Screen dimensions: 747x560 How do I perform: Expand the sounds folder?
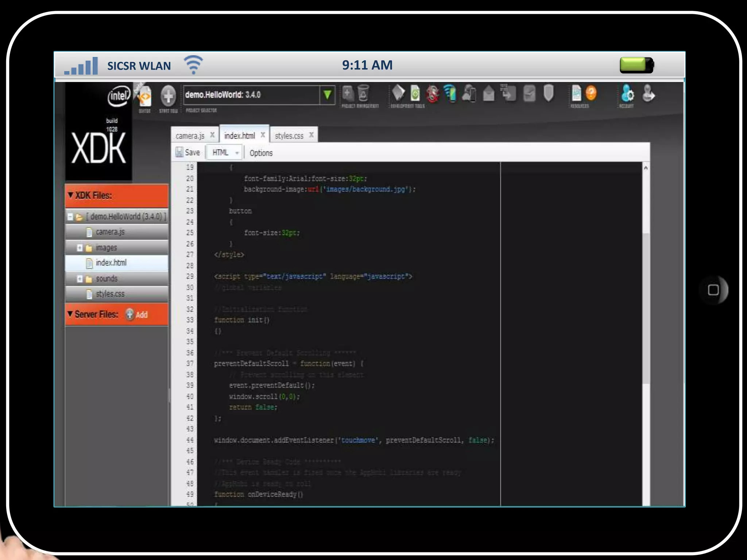80,279
